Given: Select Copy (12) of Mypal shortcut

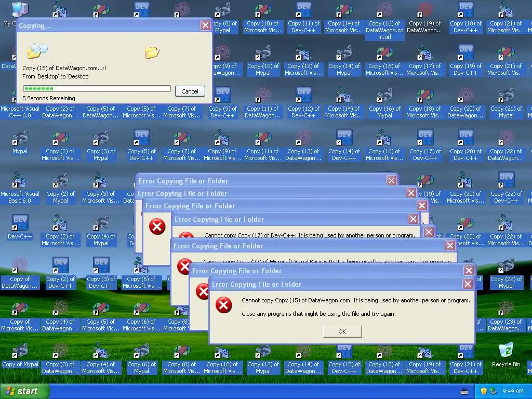Looking at the screenshot, I should click(x=263, y=358).
